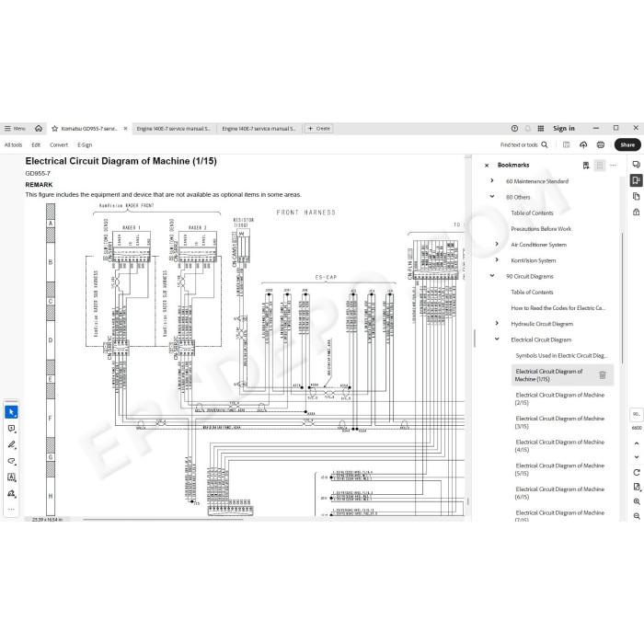Screen dimensions: 644x644
Task: Zoom in with magnifier plus
Action: tap(637, 501)
